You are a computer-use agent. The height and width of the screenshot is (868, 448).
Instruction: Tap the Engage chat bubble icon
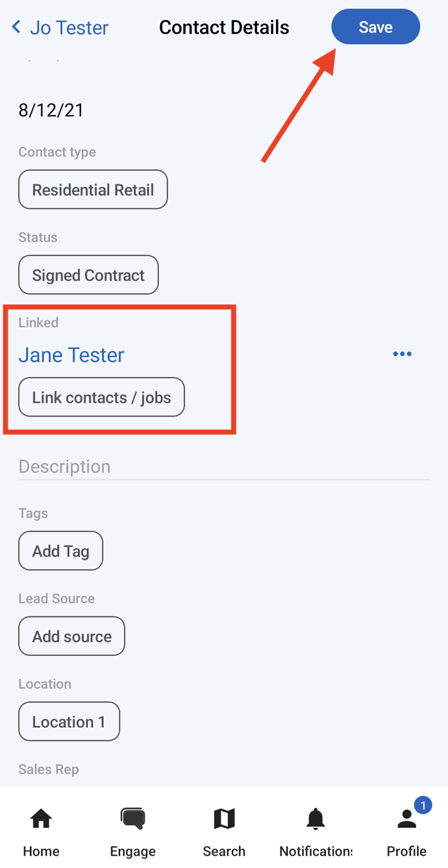click(x=132, y=819)
